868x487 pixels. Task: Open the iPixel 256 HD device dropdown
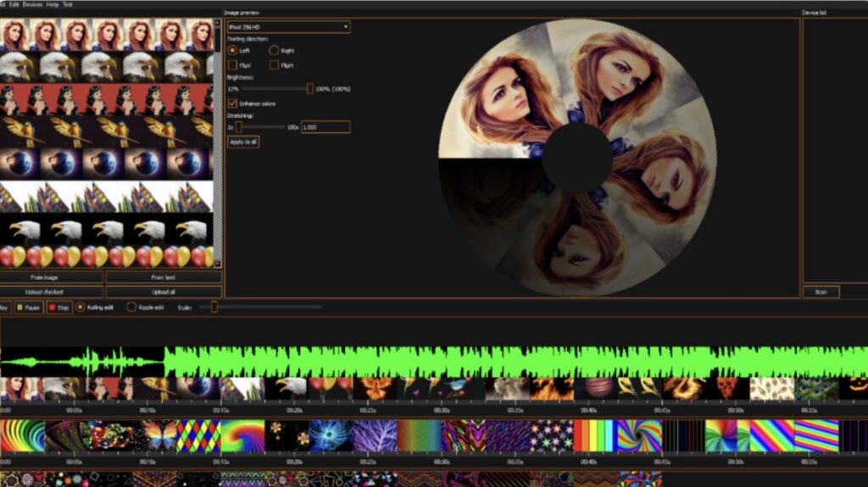coord(288,27)
